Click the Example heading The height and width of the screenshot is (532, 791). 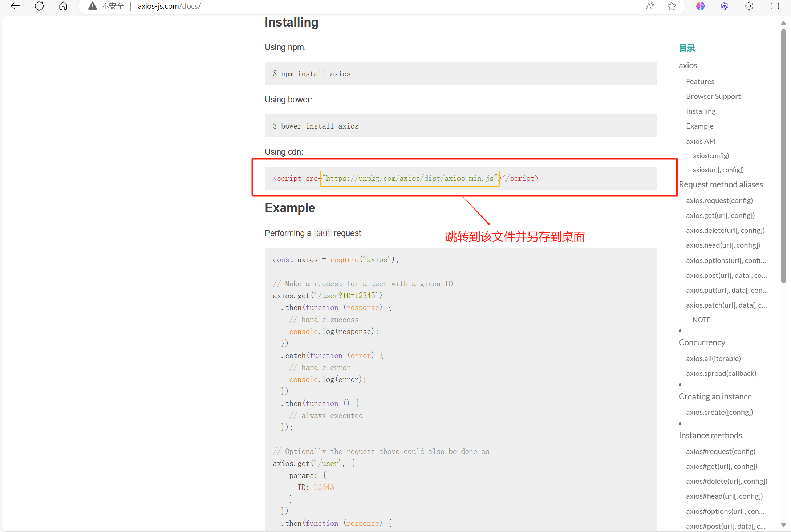pyautogui.click(x=290, y=208)
